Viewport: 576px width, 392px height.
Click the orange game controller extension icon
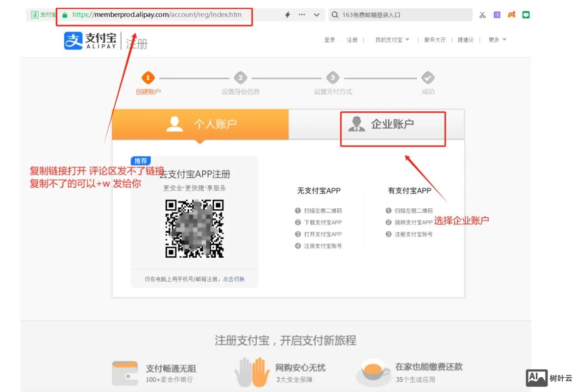(x=511, y=15)
